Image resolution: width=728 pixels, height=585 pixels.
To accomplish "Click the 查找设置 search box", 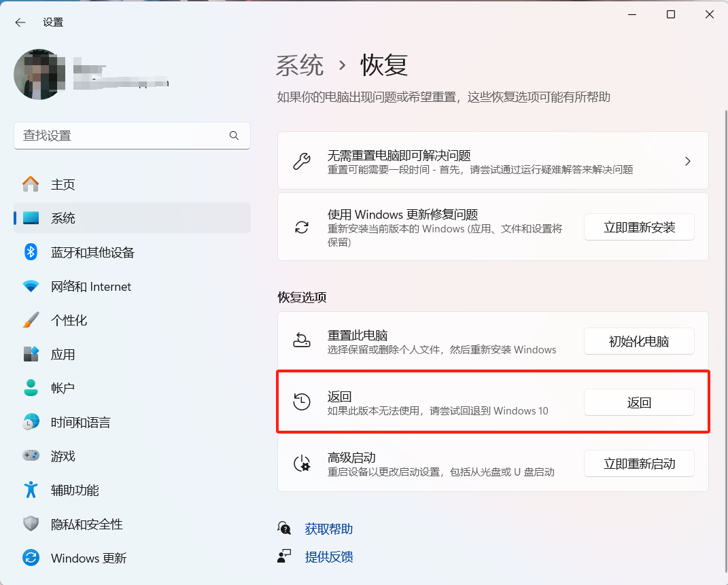I will click(132, 135).
